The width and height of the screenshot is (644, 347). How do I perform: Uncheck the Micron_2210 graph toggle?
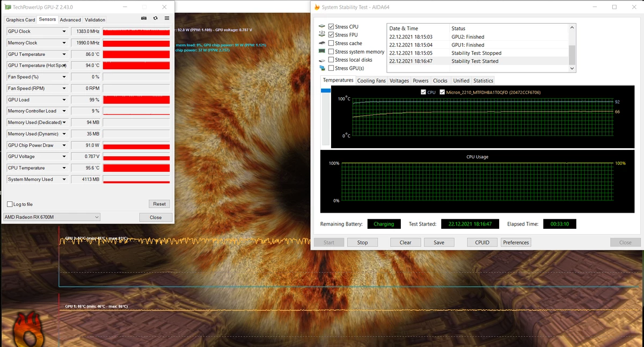click(x=442, y=92)
